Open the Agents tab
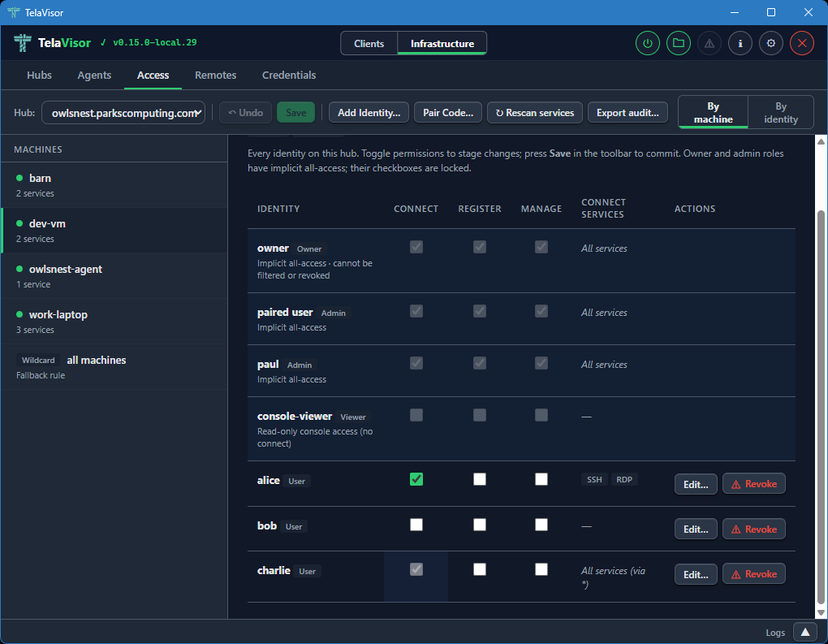The width and height of the screenshot is (828, 644). click(94, 75)
